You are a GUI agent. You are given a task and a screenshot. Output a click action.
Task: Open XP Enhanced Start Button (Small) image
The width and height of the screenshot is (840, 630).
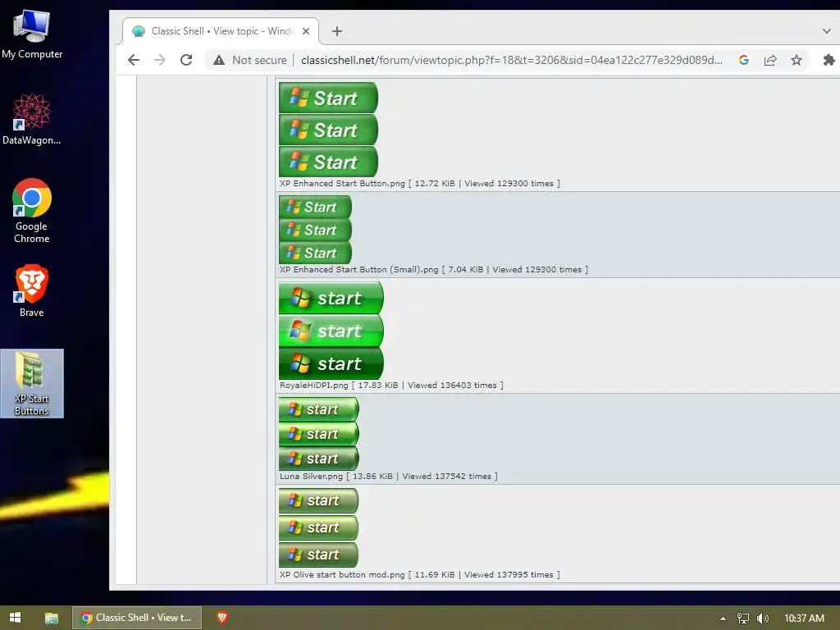316,230
